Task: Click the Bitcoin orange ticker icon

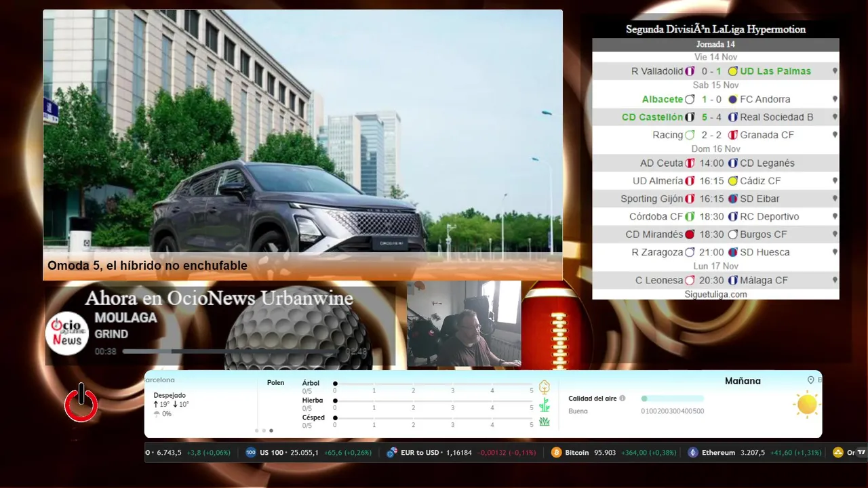Action: pos(556,453)
